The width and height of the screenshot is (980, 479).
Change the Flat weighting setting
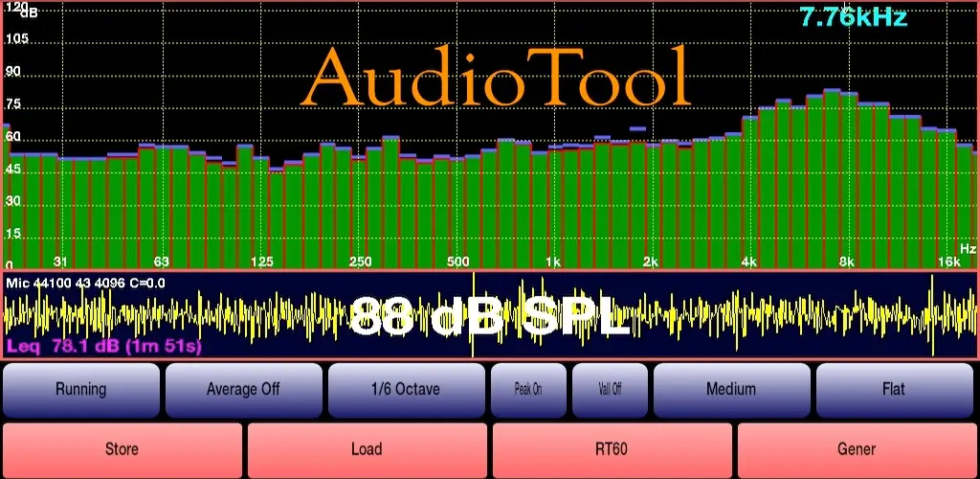point(894,390)
